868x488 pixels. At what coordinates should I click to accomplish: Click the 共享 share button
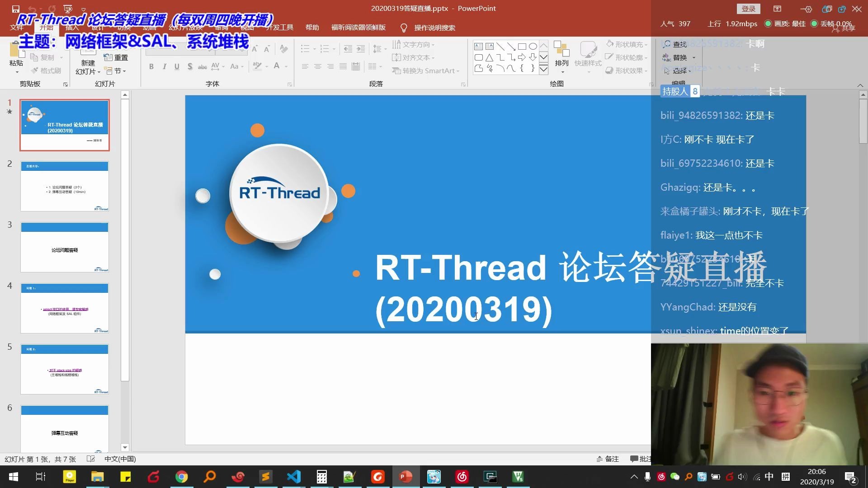844,28
